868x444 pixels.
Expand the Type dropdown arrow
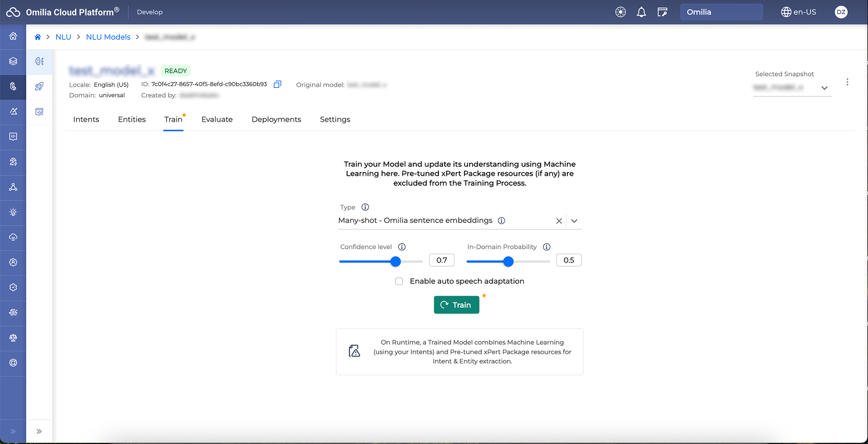click(x=574, y=221)
